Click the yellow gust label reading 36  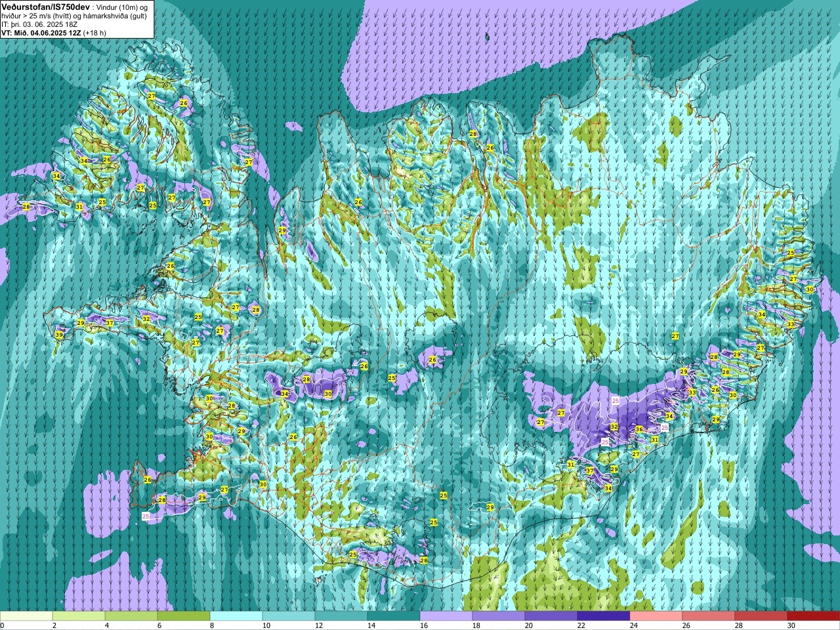(639, 430)
